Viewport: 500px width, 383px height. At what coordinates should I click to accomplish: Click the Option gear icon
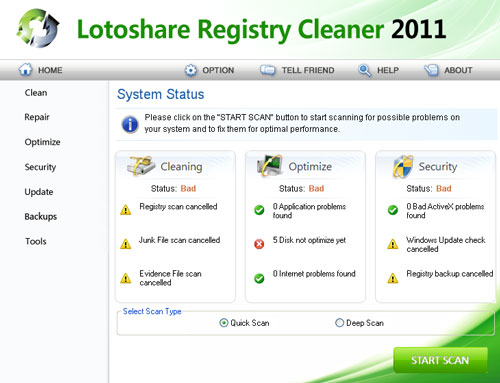(191, 70)
